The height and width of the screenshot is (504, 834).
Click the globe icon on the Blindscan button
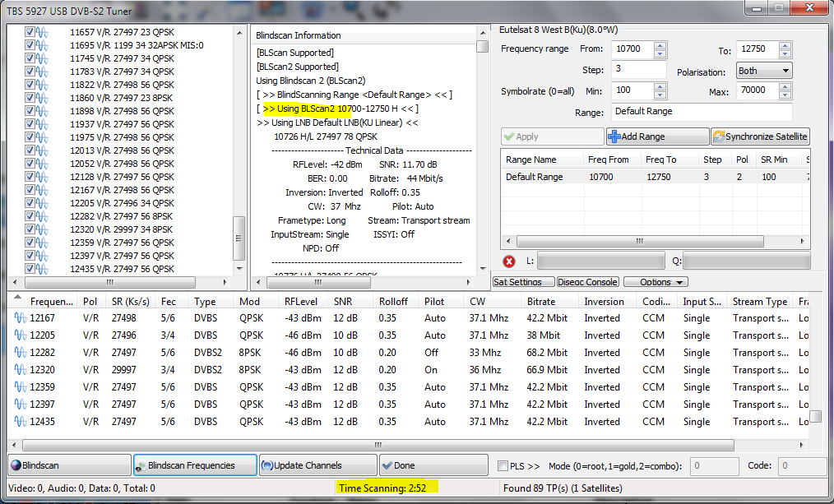coord(16,465)
